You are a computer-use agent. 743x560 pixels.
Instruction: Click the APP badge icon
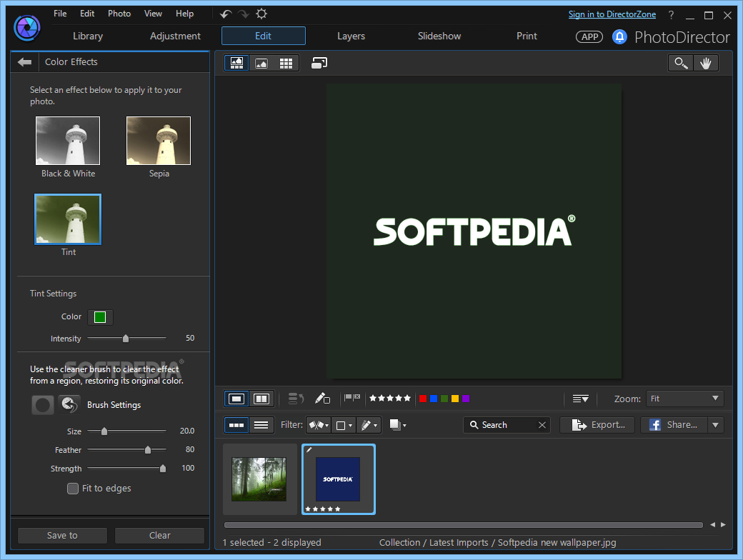pos(589,36)
